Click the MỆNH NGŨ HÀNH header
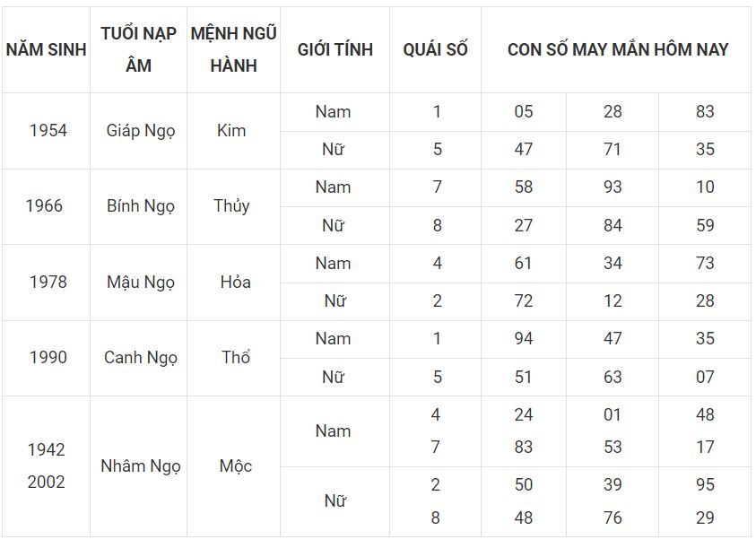756x548 pixels. point(233,49)
